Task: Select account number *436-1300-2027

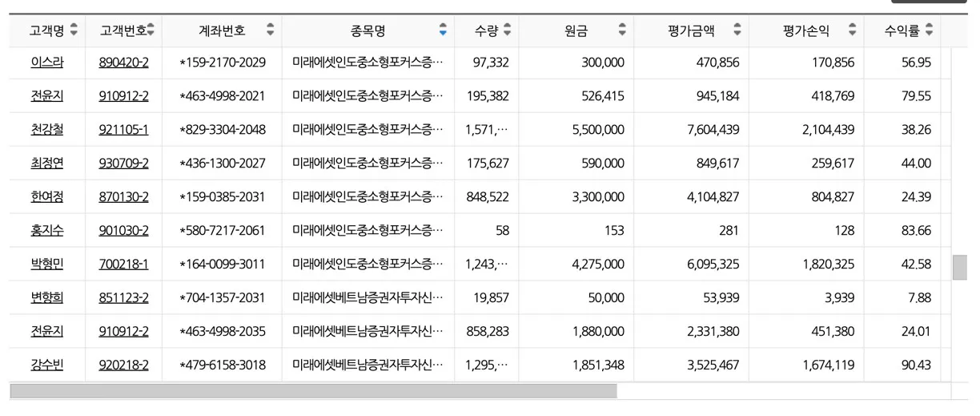Action: click(223, 163)
